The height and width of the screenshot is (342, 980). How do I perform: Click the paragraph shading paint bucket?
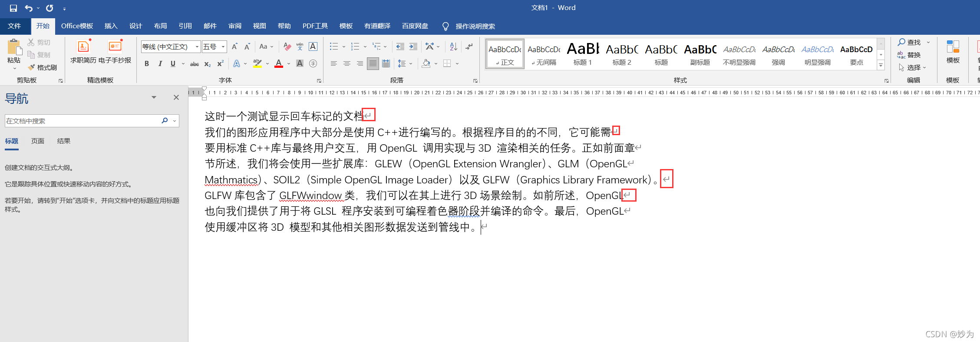pos(426,64)
